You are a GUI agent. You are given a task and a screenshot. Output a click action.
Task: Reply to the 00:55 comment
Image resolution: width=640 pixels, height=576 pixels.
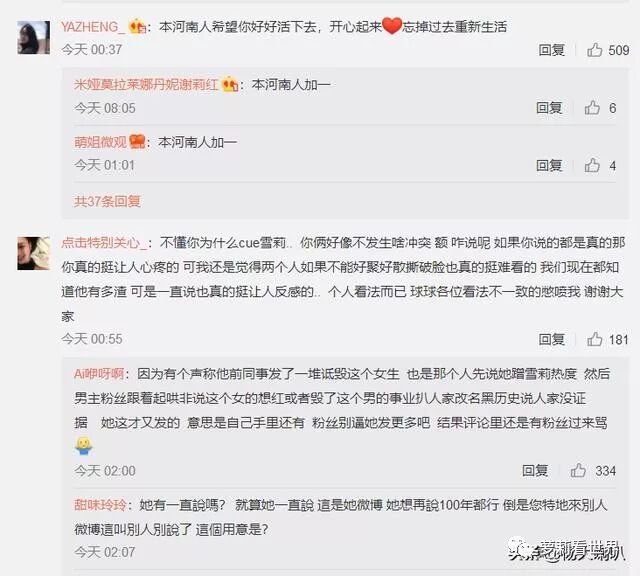coord(551,339)
